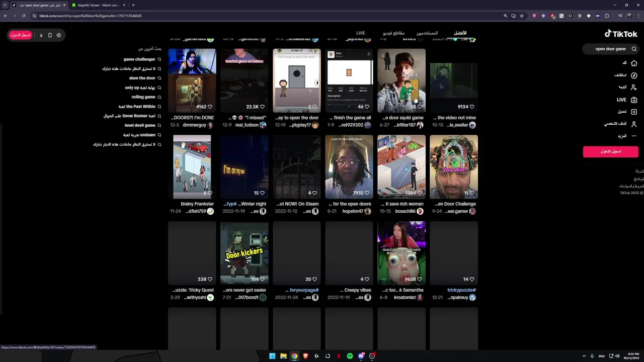
Task: Click the TikTok logo
Action: coord(621,34)
